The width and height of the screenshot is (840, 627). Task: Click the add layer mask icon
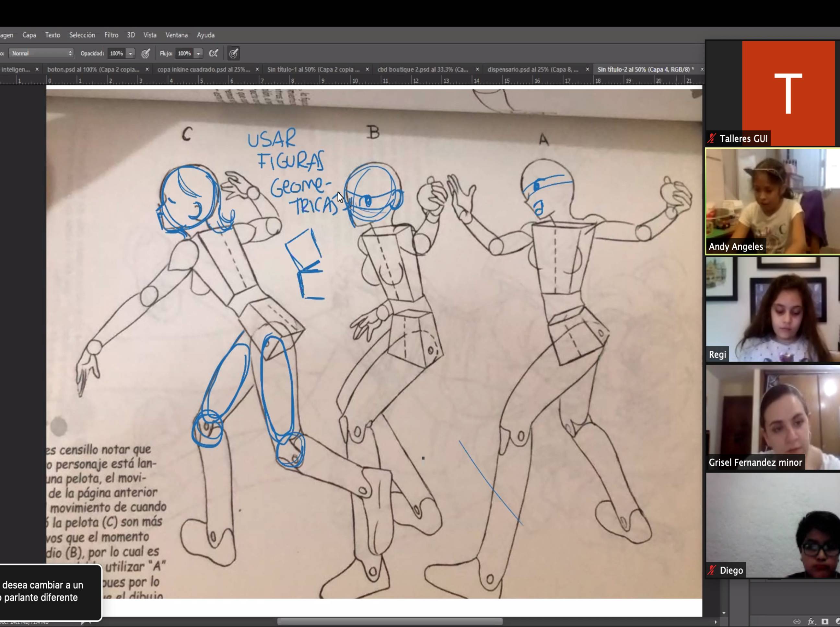click(825, 622)
